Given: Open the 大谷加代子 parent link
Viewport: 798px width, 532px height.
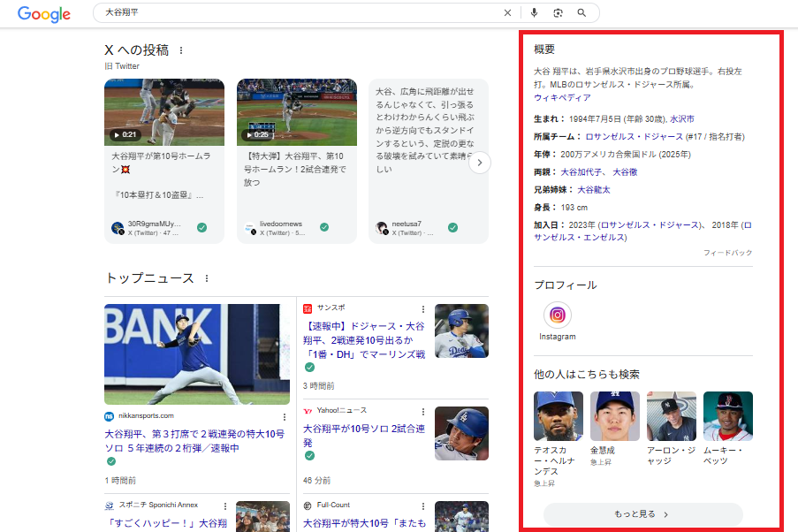Looking at the screenshot, I should (581, 172).
